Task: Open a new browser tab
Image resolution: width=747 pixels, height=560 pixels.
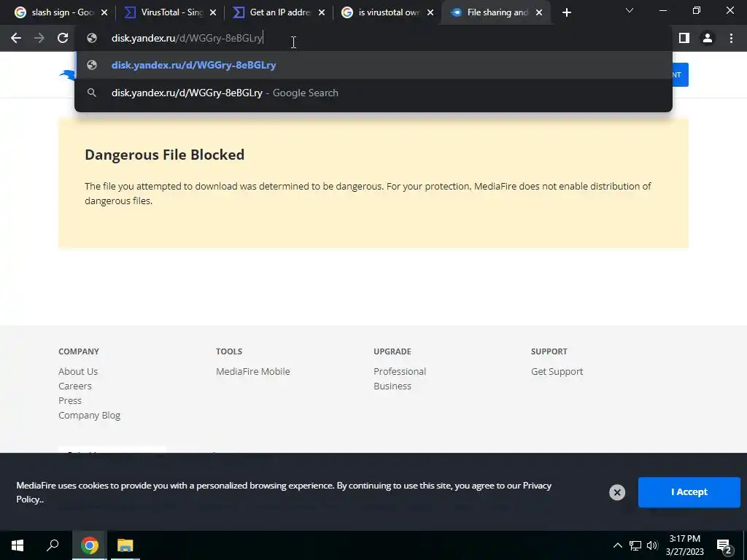Action: pyautogui.click(x=566, y=12)
